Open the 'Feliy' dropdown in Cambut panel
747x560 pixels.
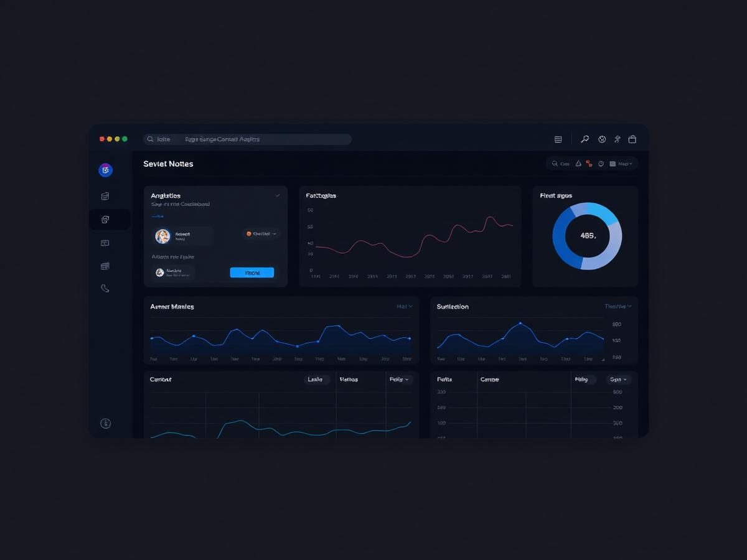click(399, 379)
